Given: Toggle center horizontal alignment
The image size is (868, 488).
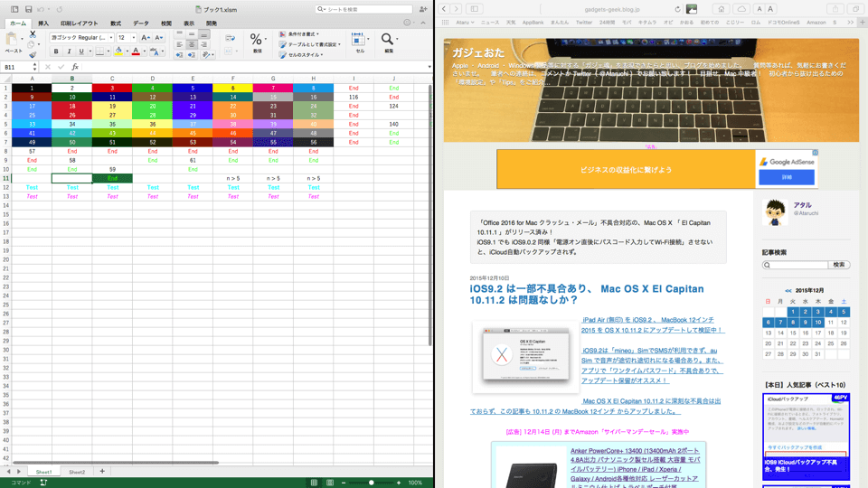Looking at the screenshot, I should tap(192, 44).
